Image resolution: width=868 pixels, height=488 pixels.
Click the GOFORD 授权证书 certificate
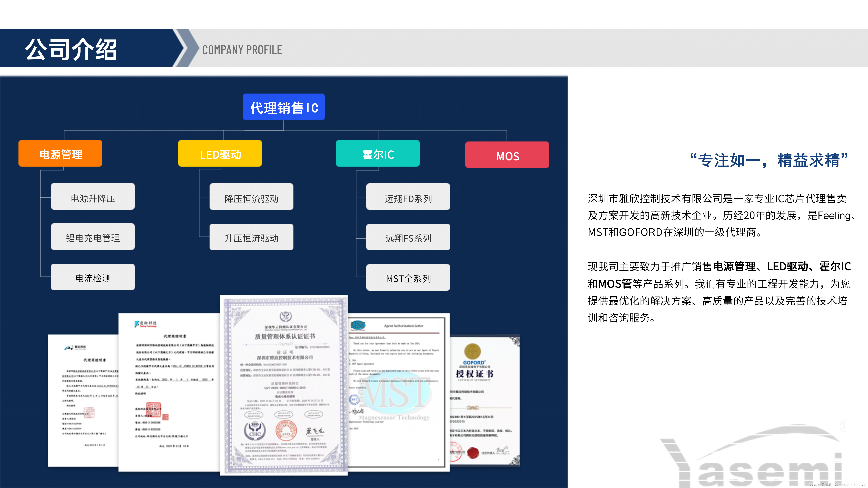point(485,401)
